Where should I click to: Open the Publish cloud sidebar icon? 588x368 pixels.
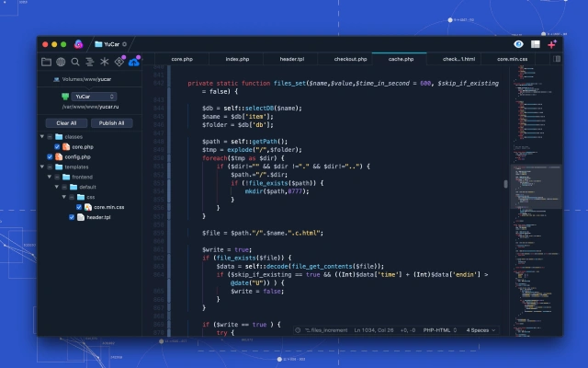point(134,62)
